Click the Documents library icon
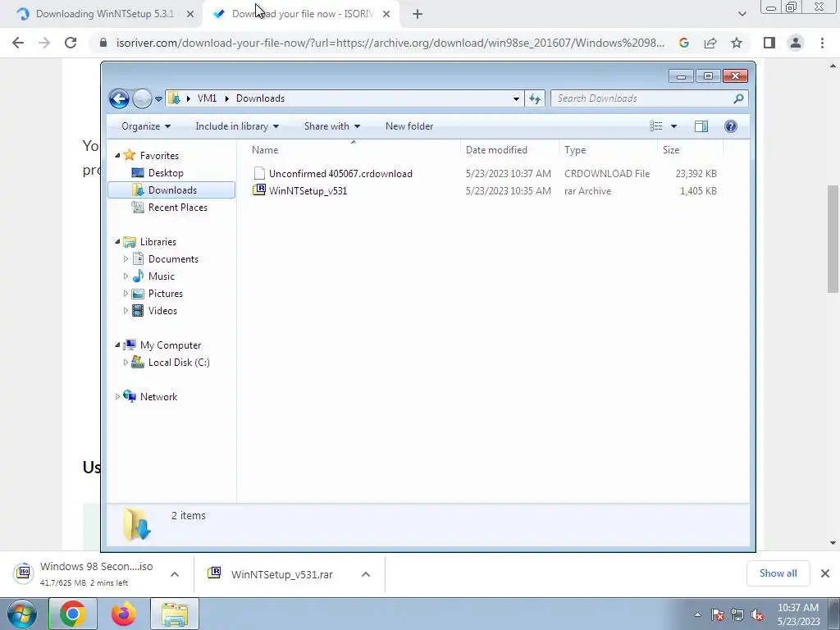 (138, 258)
